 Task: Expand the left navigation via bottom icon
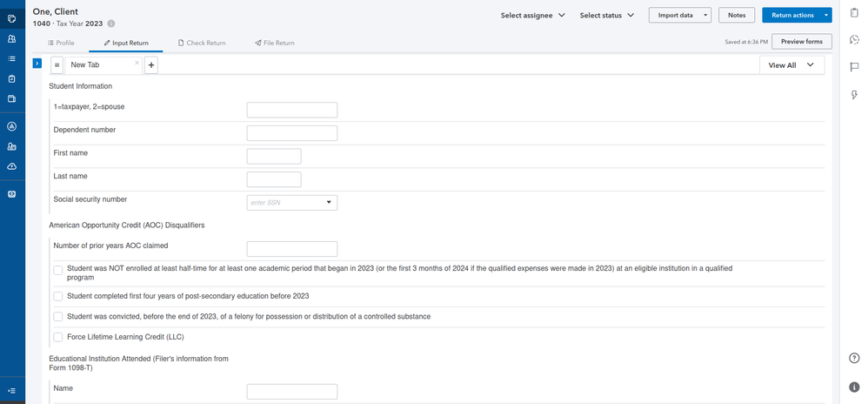[x=11, y=391]
